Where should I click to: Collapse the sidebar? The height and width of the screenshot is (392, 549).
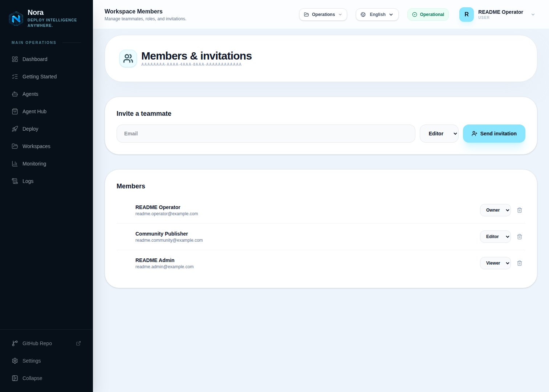(46, 378)
